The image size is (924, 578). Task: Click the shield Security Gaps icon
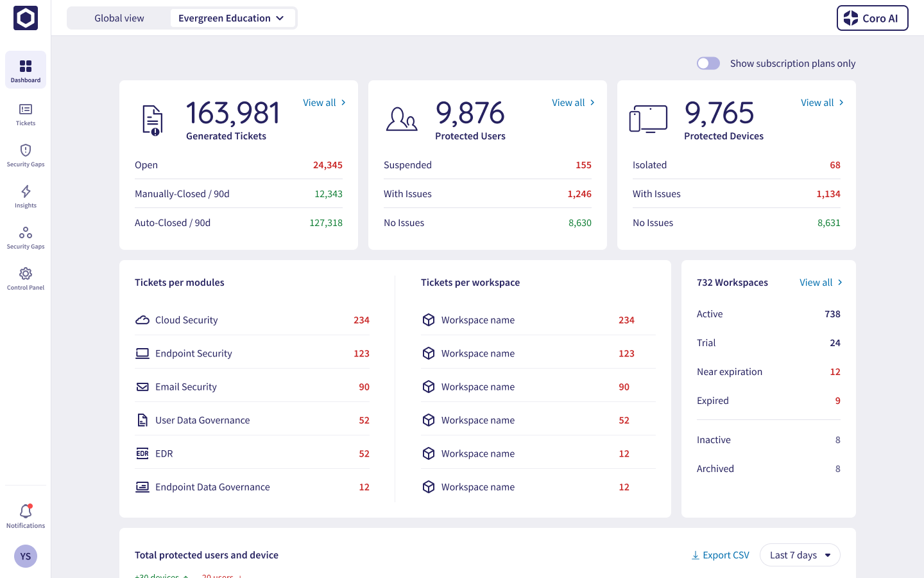point(26,155)
